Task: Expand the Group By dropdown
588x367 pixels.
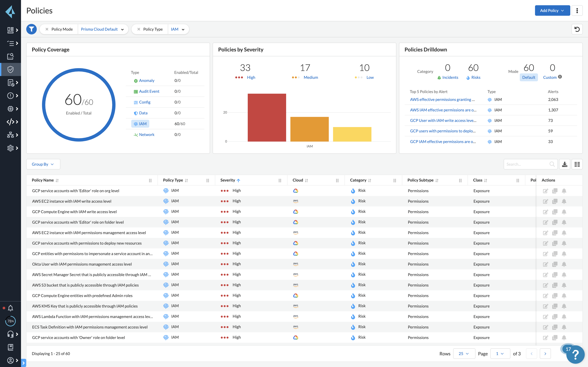Action: click(43, 164)
